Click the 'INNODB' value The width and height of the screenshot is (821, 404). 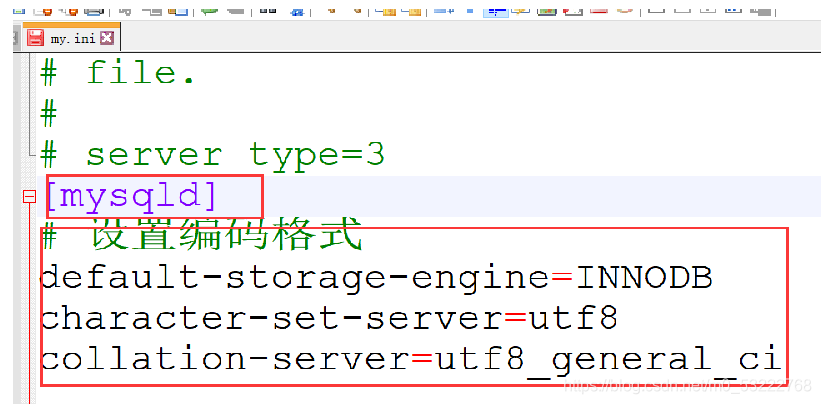(x=645, y=277)
